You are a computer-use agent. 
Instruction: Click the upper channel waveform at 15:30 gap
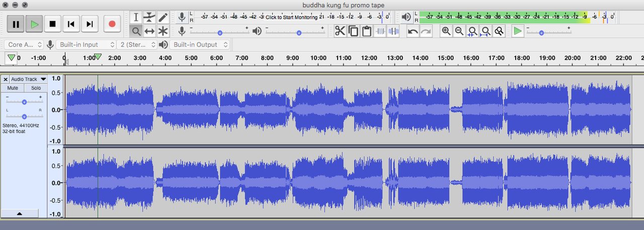[x=456, y=109]
